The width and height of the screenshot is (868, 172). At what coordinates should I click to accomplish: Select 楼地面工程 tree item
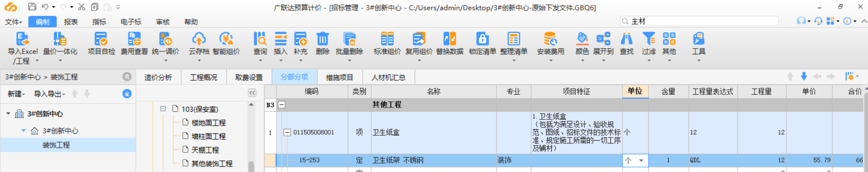(208, 123)
